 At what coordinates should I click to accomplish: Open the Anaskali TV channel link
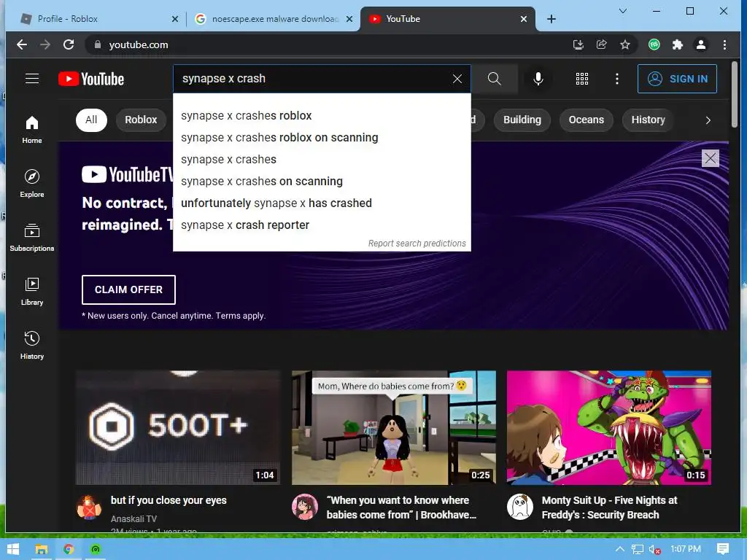point(134,519)
